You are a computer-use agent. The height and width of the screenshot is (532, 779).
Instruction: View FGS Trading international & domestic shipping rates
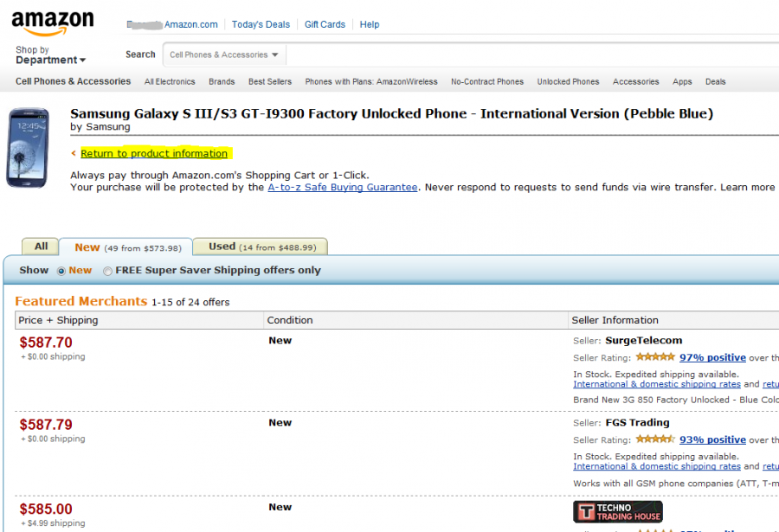click(657, 466)
